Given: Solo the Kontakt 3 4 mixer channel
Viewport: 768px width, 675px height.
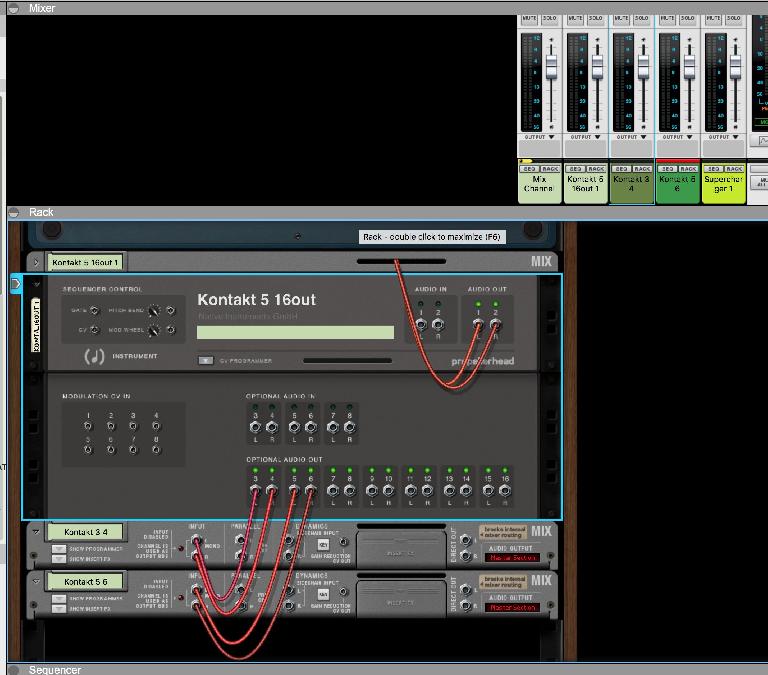Looking at the screenshot, I should (x=642, y=19).
